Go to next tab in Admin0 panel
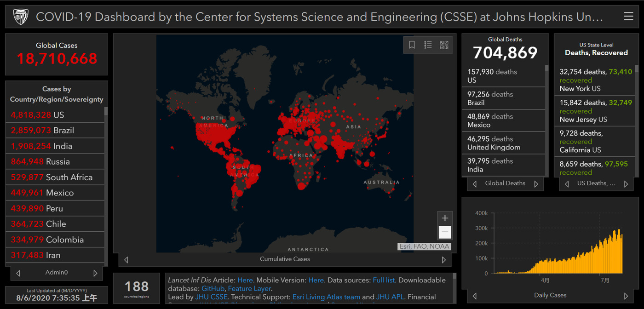 click(x=95, y=273)
